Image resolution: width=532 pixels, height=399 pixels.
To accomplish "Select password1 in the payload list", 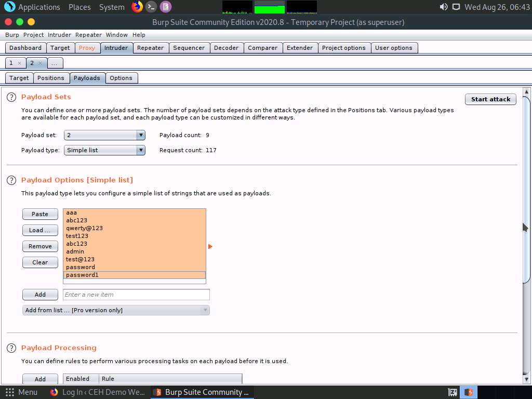I will (82, 275).
